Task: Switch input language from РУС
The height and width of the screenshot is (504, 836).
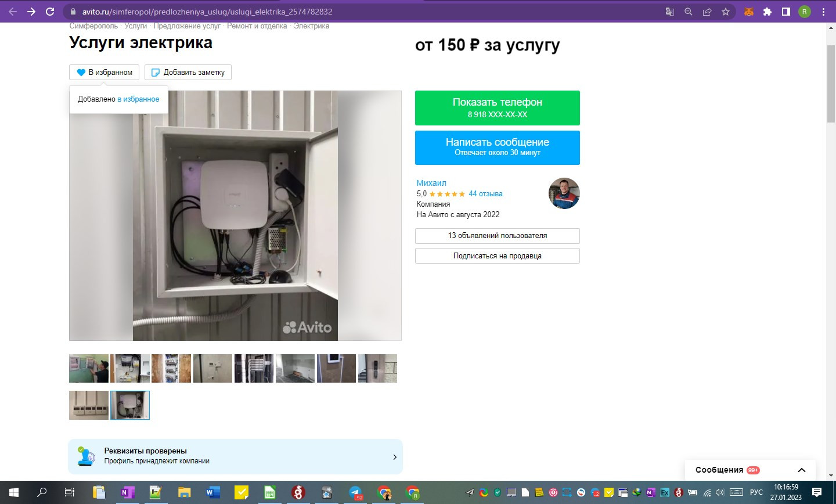Action: (756, 492)
